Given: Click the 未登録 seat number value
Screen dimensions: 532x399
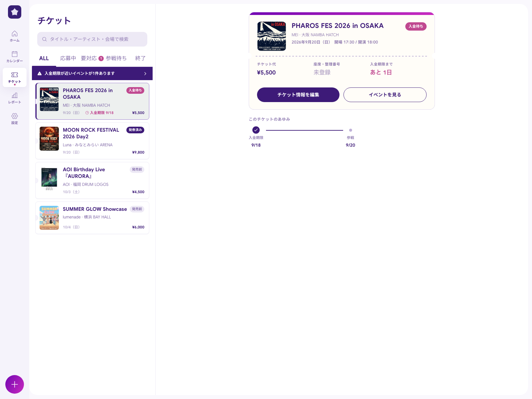Looking at the screenshot, I should (x=322, y=72).
